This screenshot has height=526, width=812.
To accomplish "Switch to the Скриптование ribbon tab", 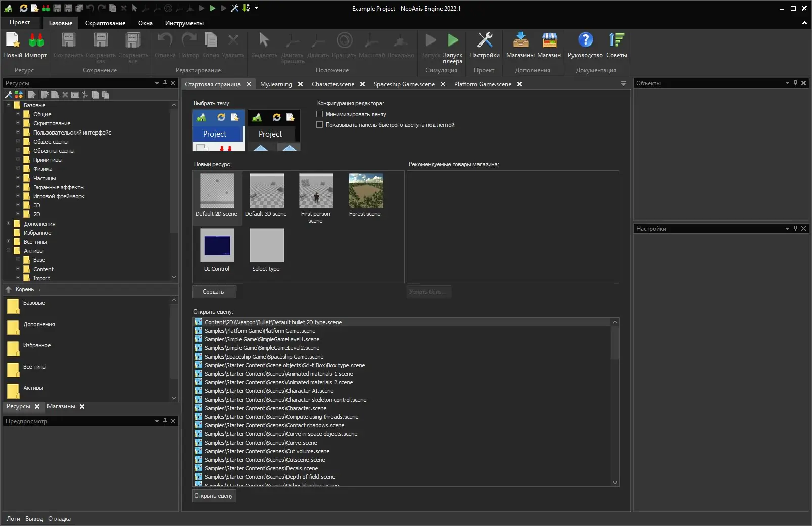I will point(105,23).
